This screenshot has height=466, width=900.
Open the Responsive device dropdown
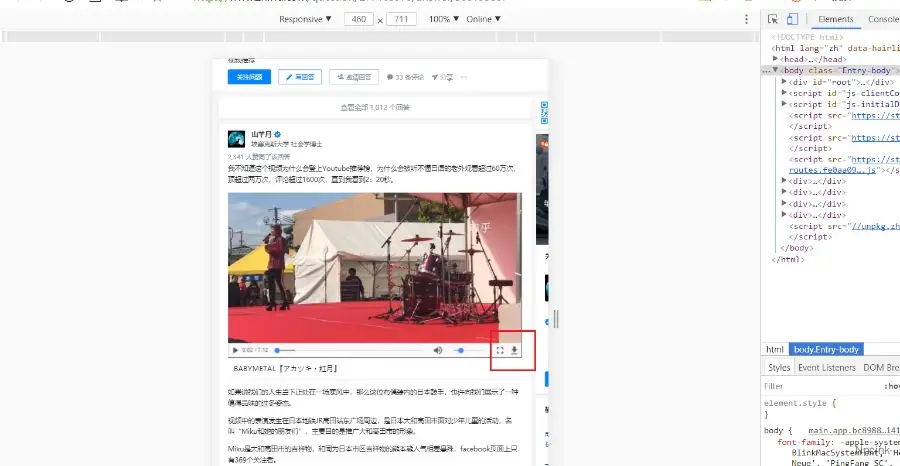pos(305,19)
